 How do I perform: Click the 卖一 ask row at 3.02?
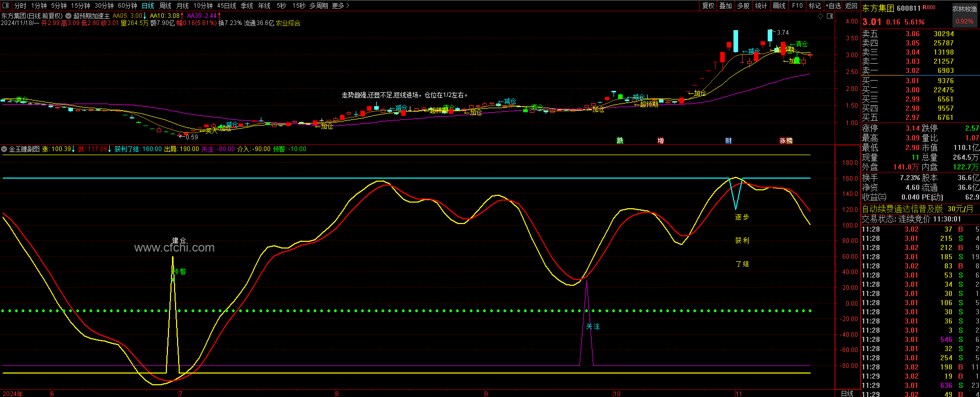click(x=920, y=70)
